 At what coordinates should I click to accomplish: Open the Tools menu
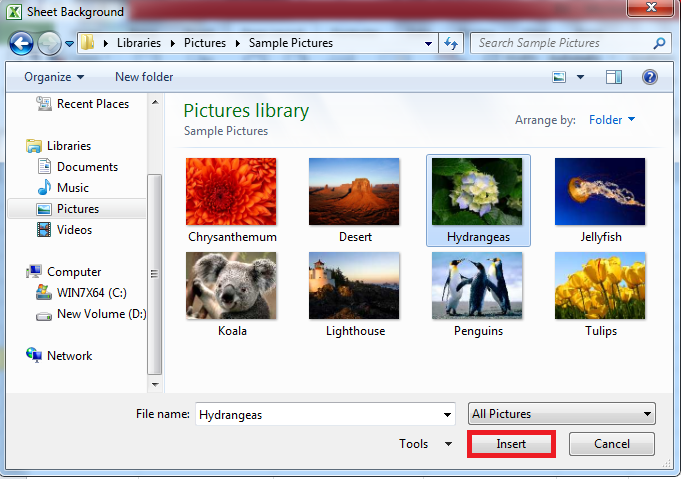(x=413, y=444)
